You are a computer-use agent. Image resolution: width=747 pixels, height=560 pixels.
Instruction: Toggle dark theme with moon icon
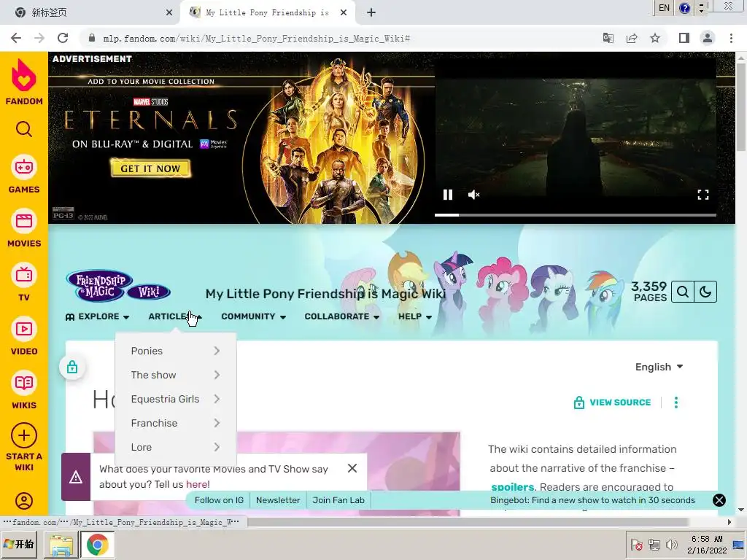pos(705,292)
